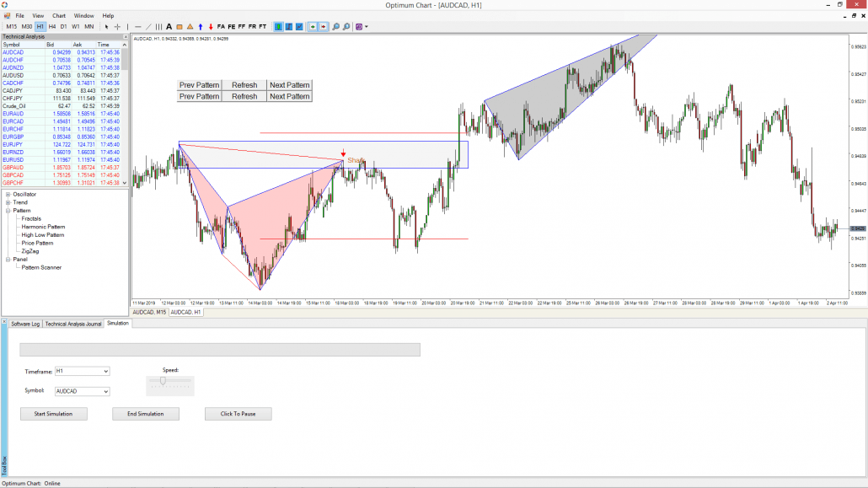Open the Chart menu
868x488 pixels.
[57, 14]
